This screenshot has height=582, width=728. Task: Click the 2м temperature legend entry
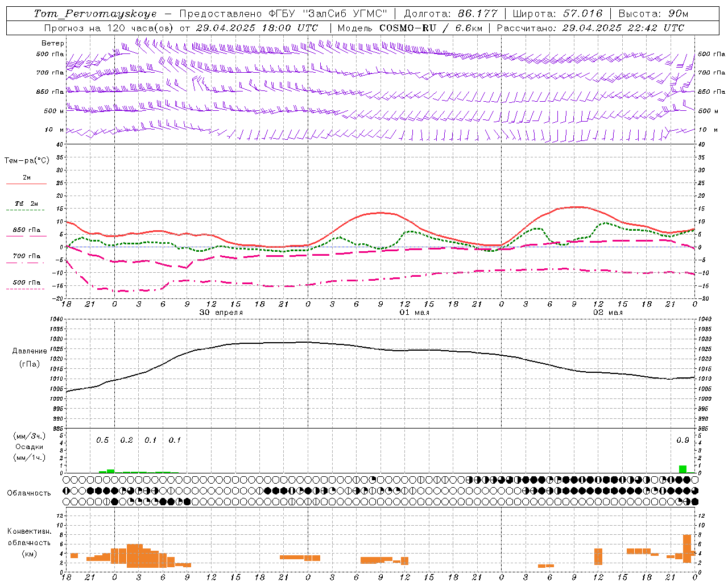(x=27, y=178)
